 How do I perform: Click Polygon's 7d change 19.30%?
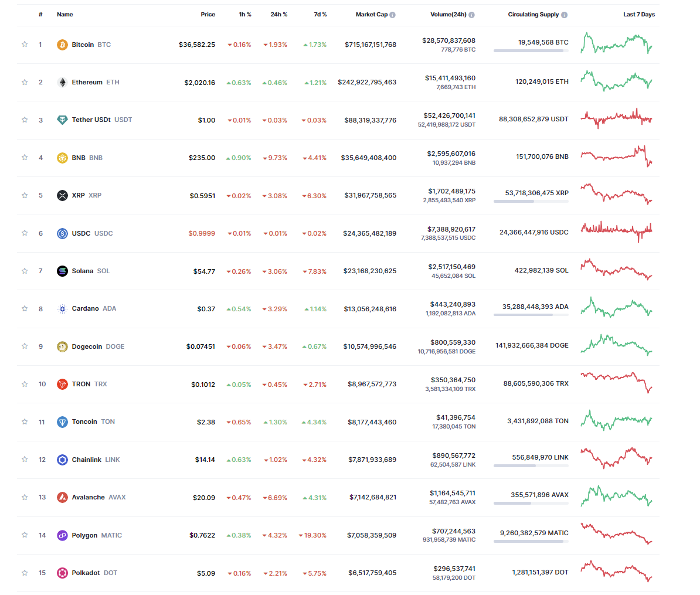pos(312,535)
